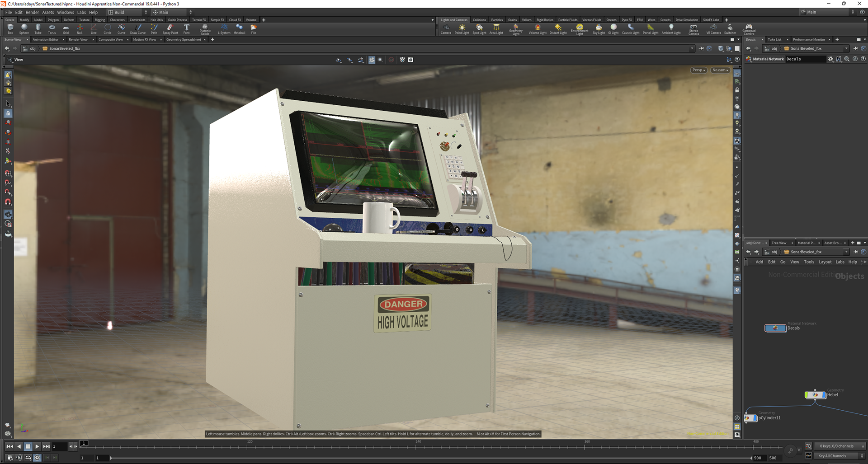Viewport: 868px width, 464px height.
Task: Add a Torus from the shelf
Action: [52, 29]
